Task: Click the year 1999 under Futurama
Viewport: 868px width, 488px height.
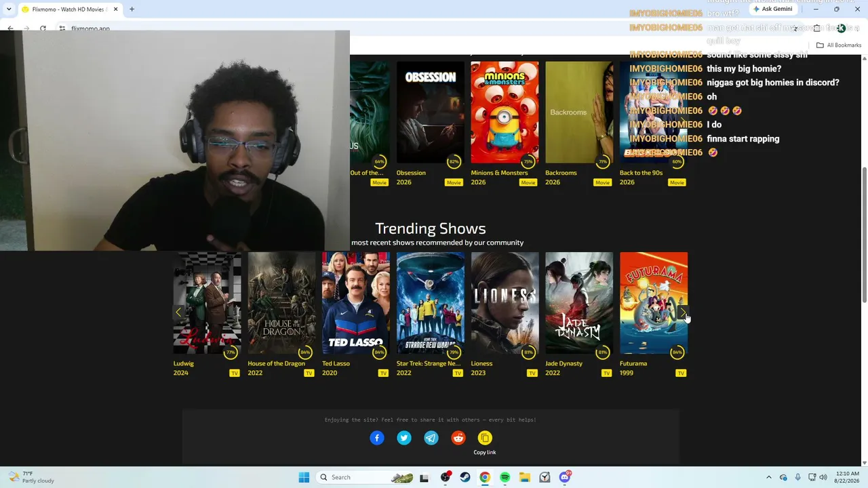Action: point(627,373)
